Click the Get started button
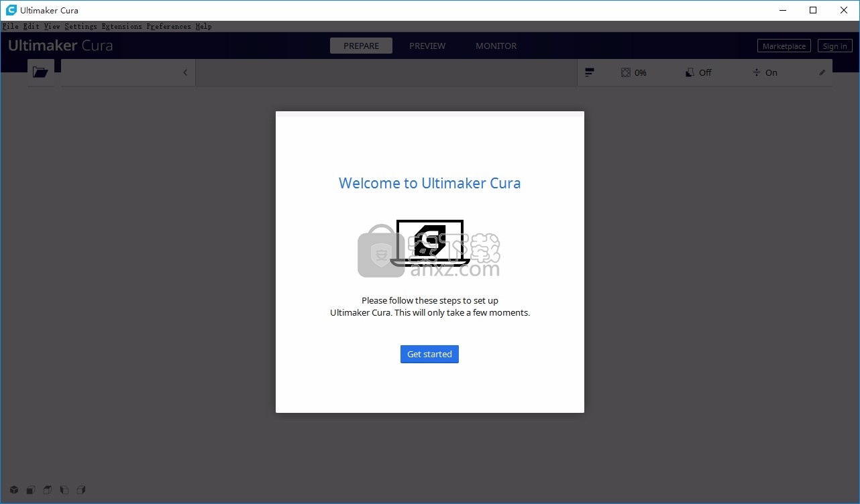Viewport: 860px width, 504px height. 429,354
